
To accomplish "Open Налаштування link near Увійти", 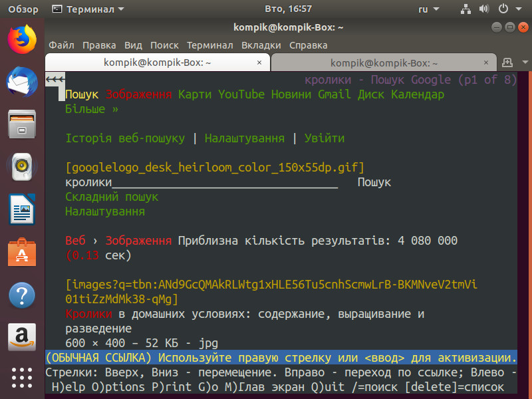I will 245,138.
